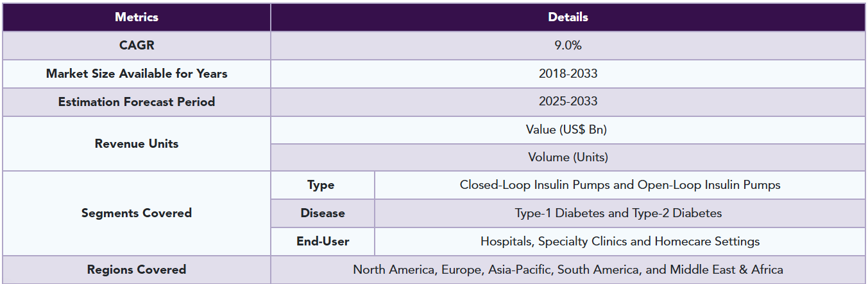The image size is (868, 284).
Task: Click Hospitals, Specialty Clinics and Homecare cell
Action: click(620, 242)
